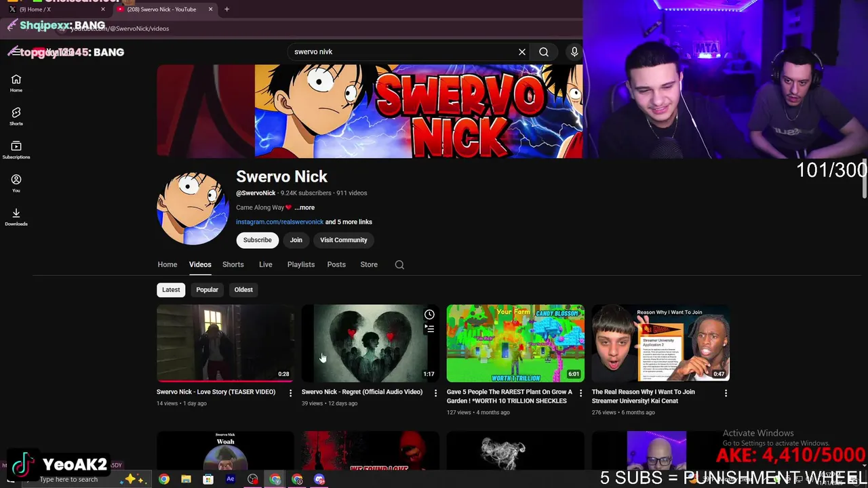The height and width of the screenshot is (488, 868).
Task: Open Chrome from the Windows taskbar
Action: pos(164,479)
